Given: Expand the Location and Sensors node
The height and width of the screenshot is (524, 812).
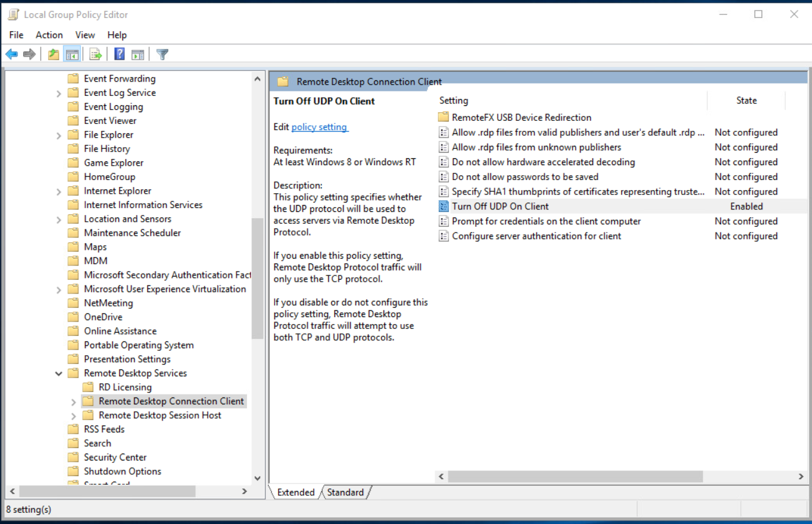Looking at the screenshot, I should (x=59, y=219).
